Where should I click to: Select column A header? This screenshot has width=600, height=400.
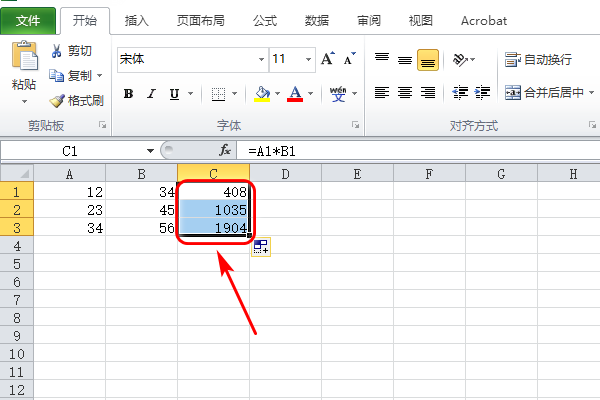tap(69, 174)
